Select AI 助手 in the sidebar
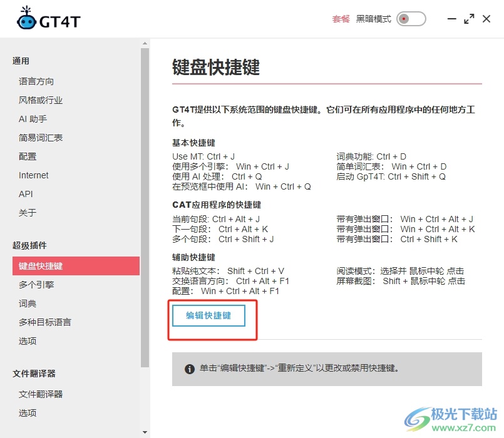Viewport: 504px width, 438px height. (x=33, y=120)
